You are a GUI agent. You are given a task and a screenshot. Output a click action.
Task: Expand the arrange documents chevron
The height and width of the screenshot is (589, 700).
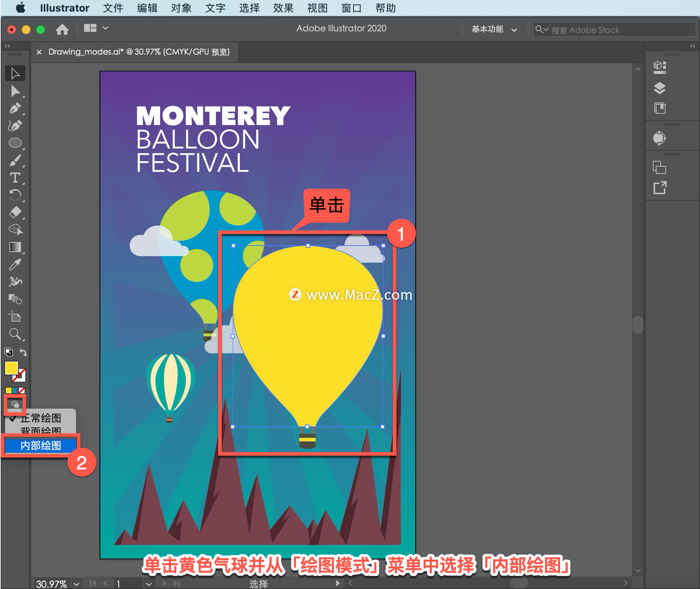coord(105,28)
